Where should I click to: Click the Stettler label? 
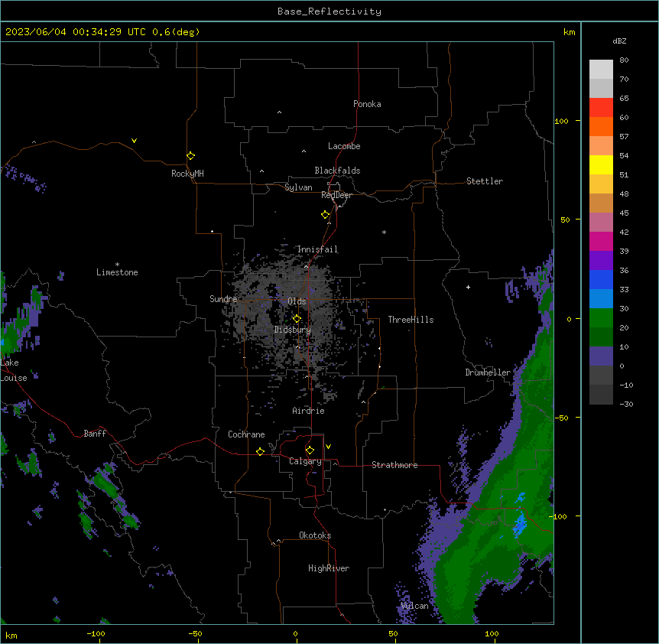tap(485, 181)
